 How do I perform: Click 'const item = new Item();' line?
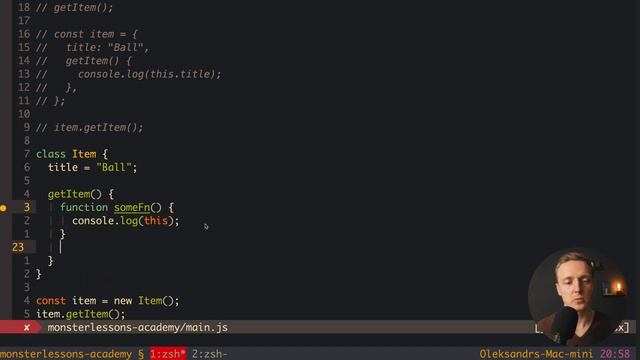click(108, 301)
